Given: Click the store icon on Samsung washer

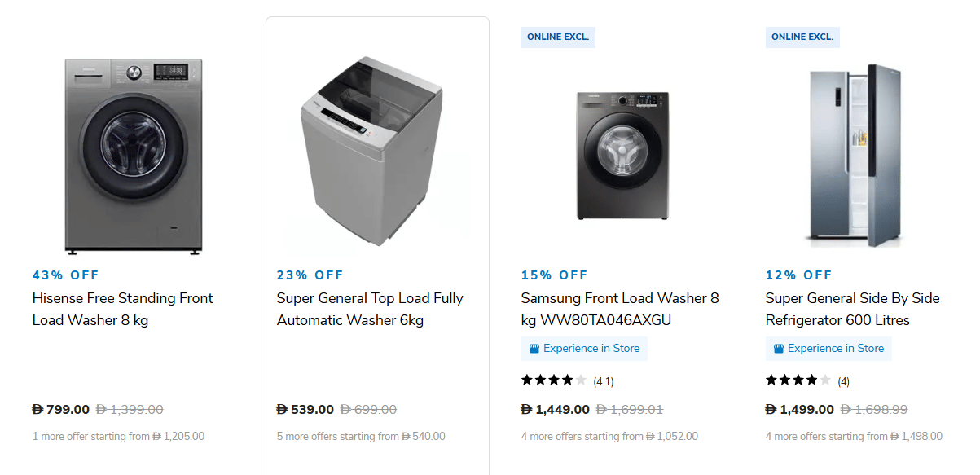Looking at the screenshot, I should pyautogui.click(x=534, y=349).
